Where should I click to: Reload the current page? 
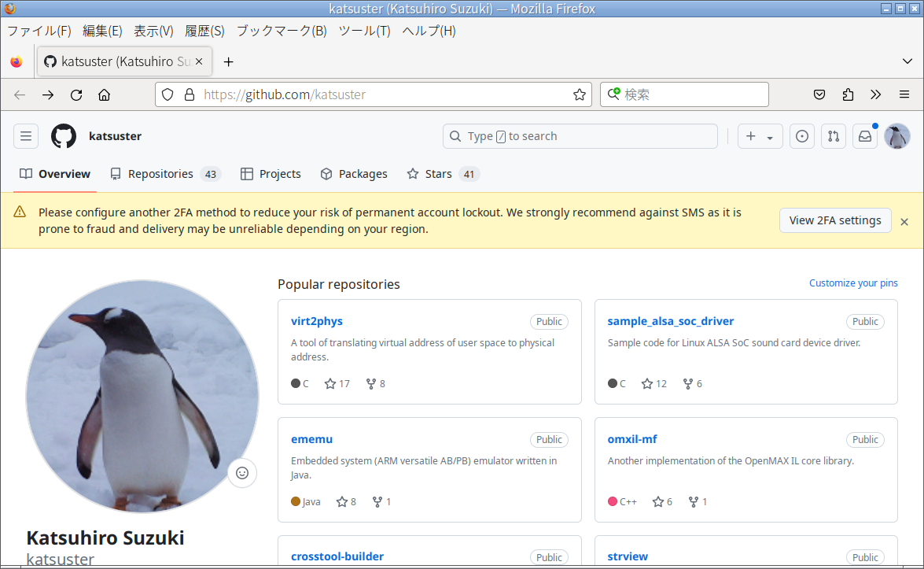point(76,94)
